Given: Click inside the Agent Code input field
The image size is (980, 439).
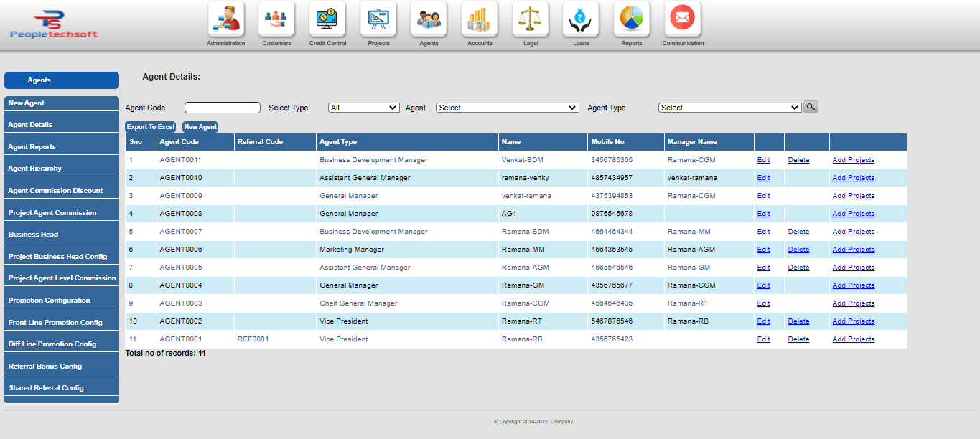Looking at the screenshot, I should 222,107.
